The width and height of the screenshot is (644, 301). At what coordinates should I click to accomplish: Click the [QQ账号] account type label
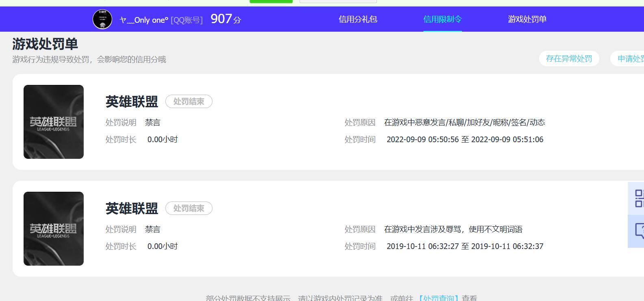pyautogui.click(x=186, y=20)
